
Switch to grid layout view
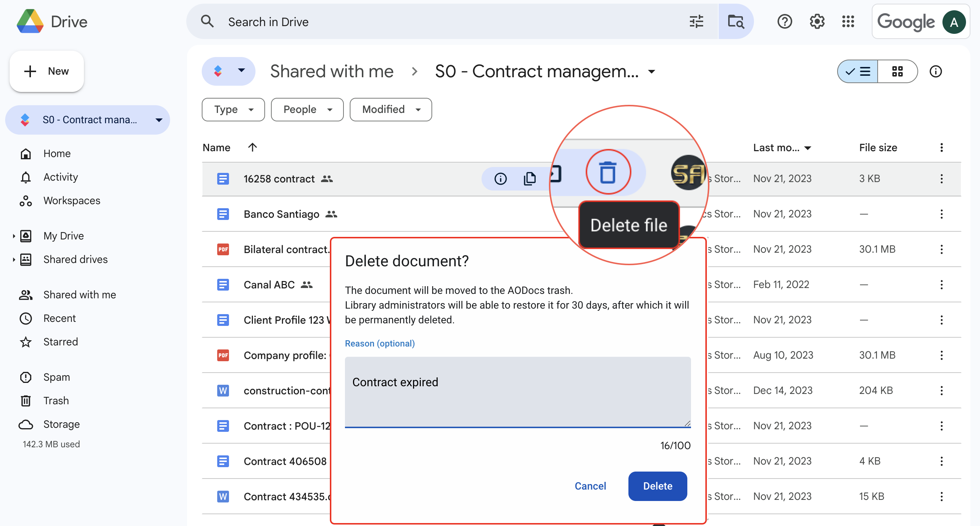898,71
